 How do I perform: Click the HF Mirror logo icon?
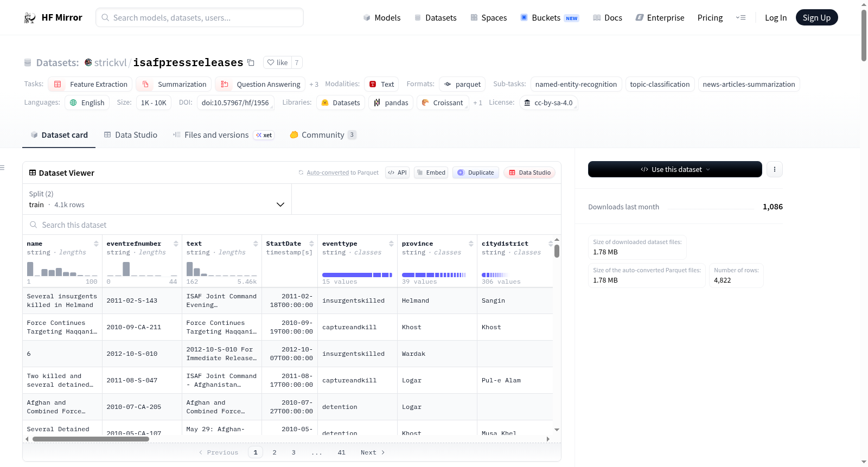[30, 18]
